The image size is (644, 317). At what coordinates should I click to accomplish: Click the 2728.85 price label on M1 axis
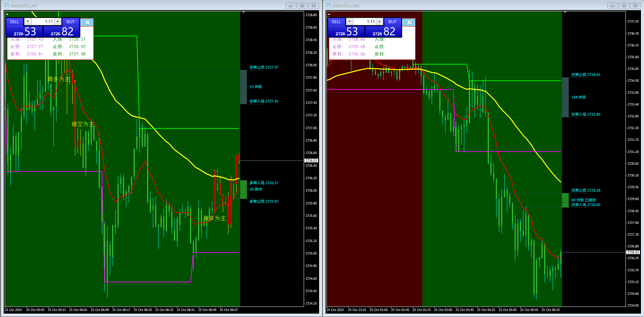coord(311,15)
